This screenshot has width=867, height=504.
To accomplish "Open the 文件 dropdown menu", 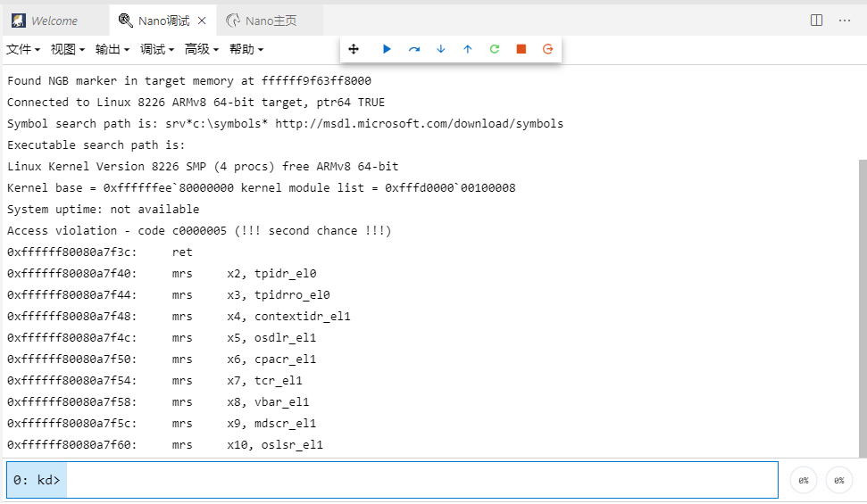I will (x=23, y=49).
